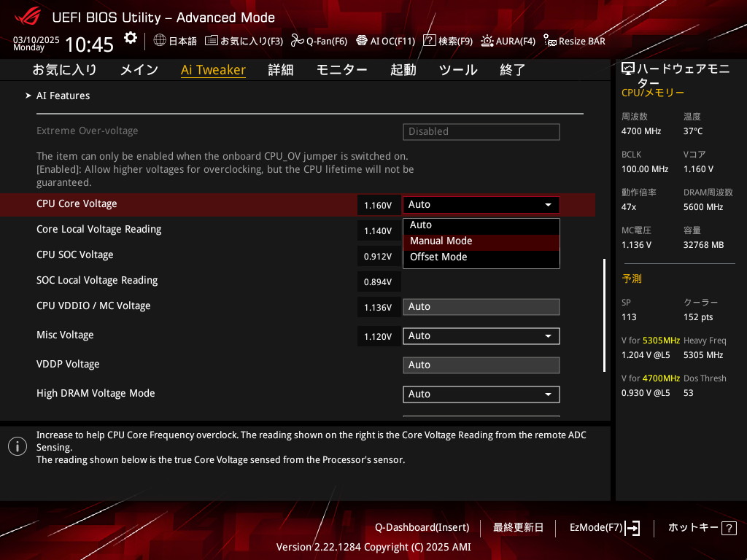This screenshot has width=747, height=560.
Task: Click the info icon beside help text
Action: point(18,447)
